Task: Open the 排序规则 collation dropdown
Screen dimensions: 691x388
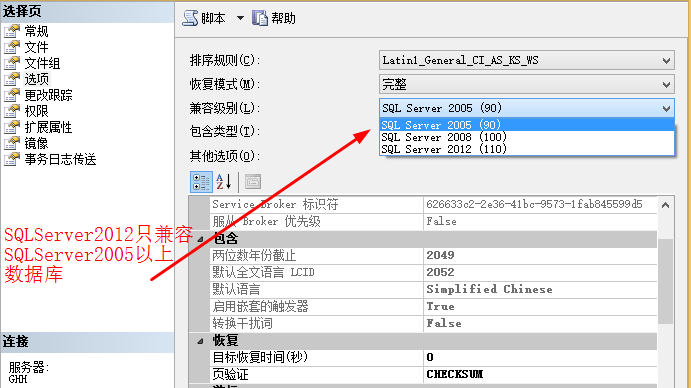Action: [527, 60]
